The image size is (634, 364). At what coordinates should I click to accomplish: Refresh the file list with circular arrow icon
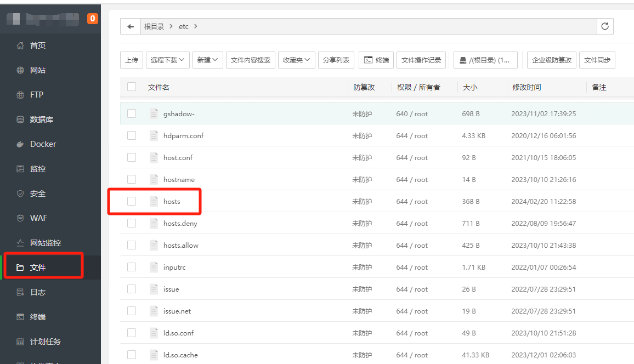click(x=605, y=26)
